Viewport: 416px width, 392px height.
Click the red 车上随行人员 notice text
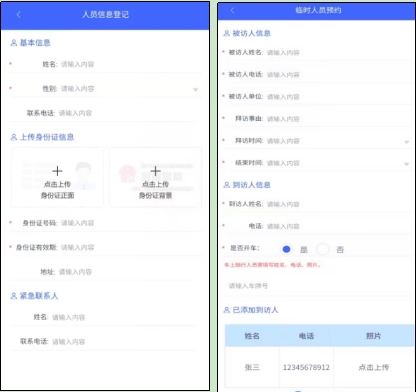(x=272, y=265)
